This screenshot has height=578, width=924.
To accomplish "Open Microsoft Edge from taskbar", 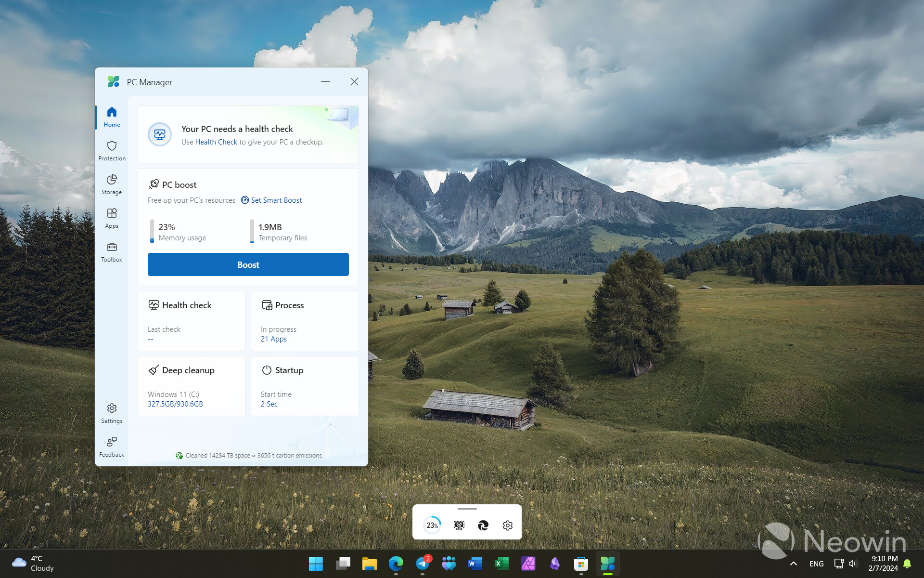I will point(396,564).
